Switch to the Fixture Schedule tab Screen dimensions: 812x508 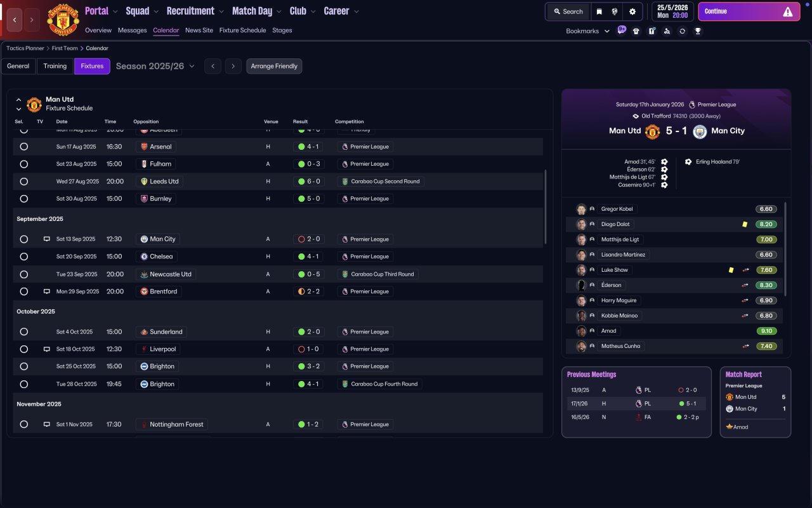(243, 30)
